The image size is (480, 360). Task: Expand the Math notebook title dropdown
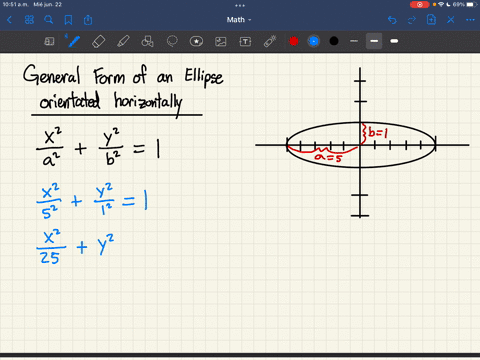[239, 20]
